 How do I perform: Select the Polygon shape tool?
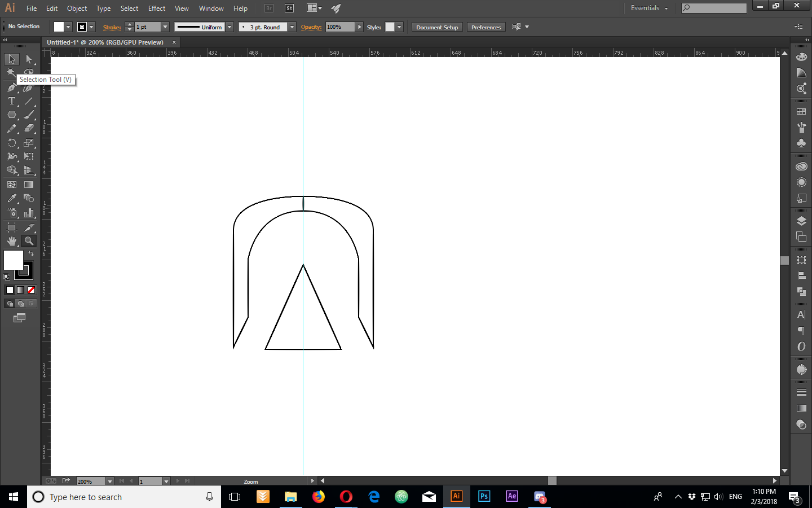pyautogui.click(x=12, y=115)
